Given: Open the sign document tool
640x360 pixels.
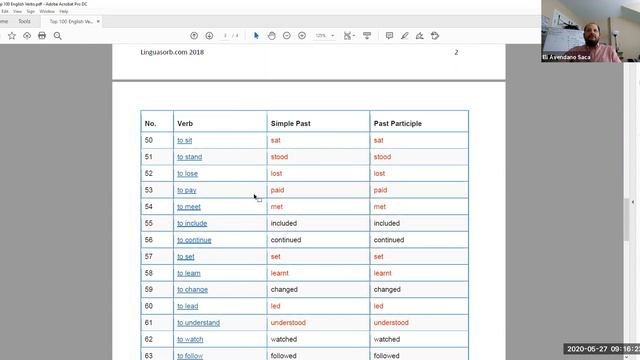Looking at the screenshot, I should 420,36.
